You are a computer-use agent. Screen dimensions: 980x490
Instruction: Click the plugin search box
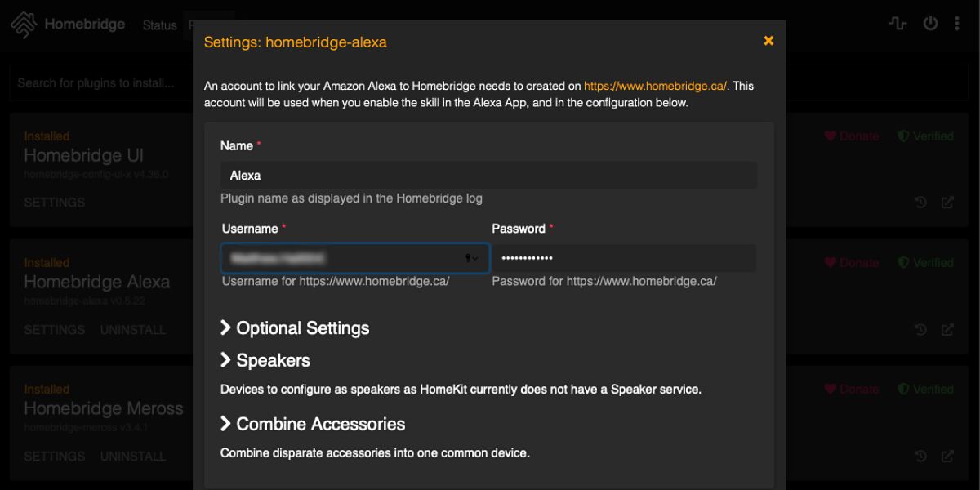[x=98, y=82]
